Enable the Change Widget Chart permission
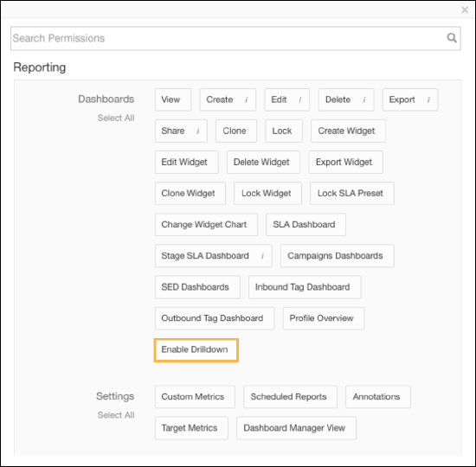 [x=206, y=225]
